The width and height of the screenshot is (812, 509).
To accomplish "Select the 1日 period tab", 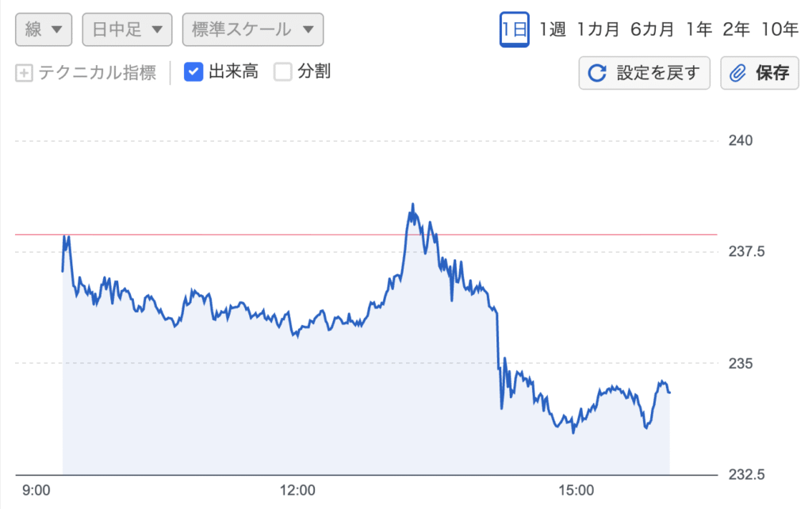I will pyautogui.click(x=514, y=29).
